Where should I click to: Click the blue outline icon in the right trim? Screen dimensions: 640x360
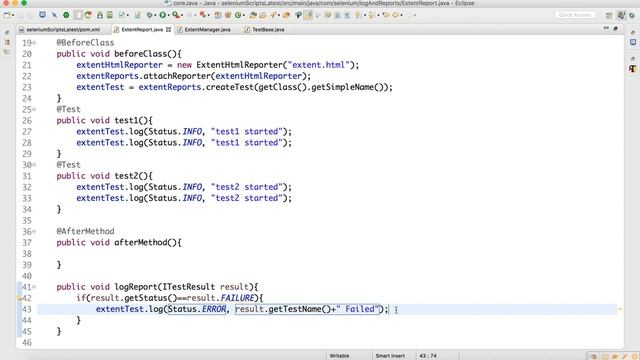(x=633, y=42)
